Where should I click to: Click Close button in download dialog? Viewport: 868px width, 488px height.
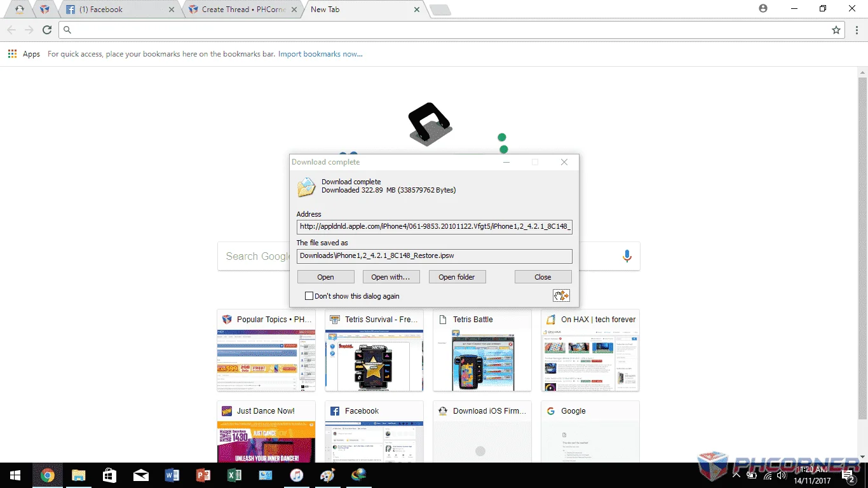[x=543, y=277]
